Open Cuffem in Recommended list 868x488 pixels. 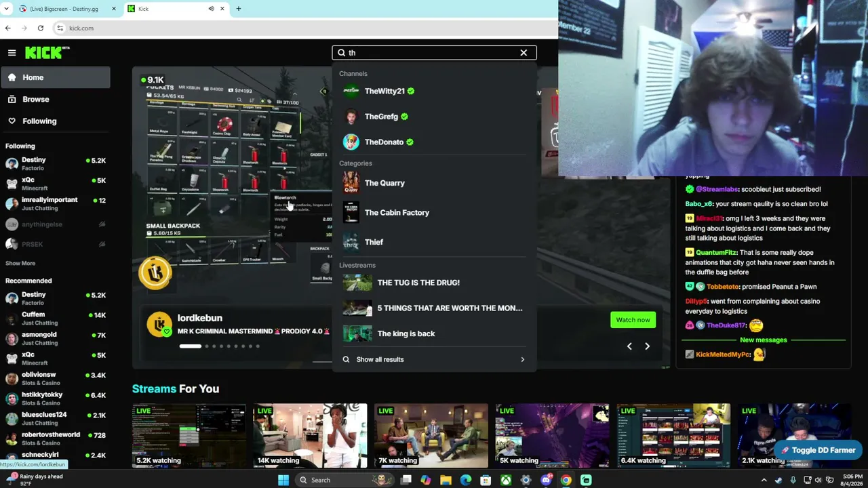coord(55,318)
